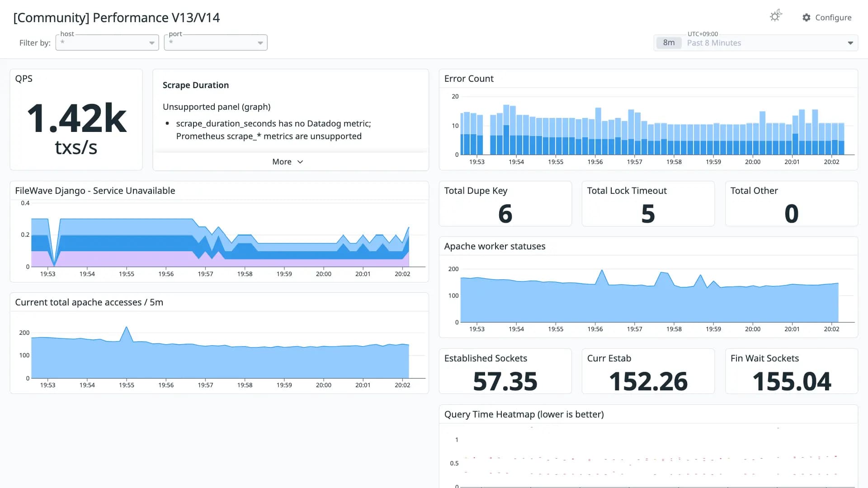The width and height of the screenshot is (868, 488).
Task: Select the QPS value 1.42k
Action: click(76, 118)
